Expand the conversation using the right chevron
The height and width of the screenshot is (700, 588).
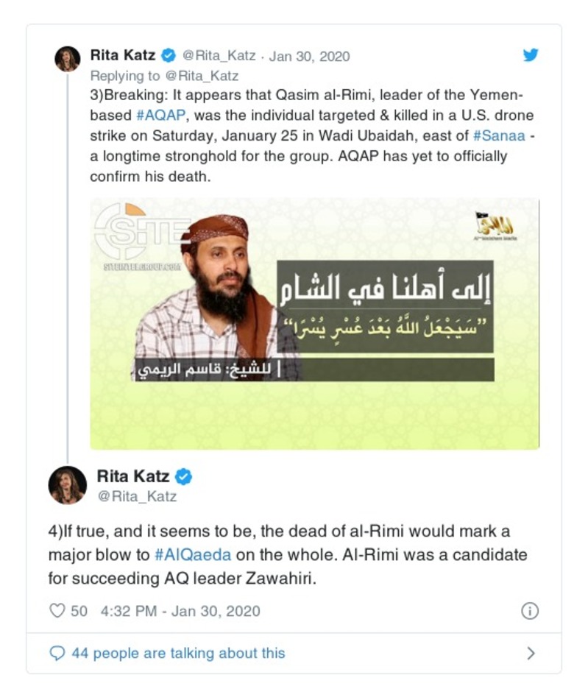coord(531,653)
